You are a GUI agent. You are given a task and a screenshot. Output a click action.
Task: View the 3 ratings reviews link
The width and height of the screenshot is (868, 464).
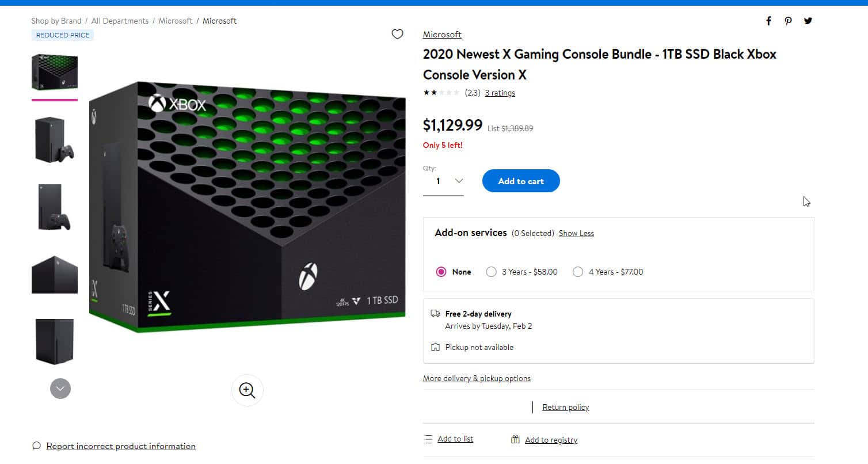tap(500, 93)
